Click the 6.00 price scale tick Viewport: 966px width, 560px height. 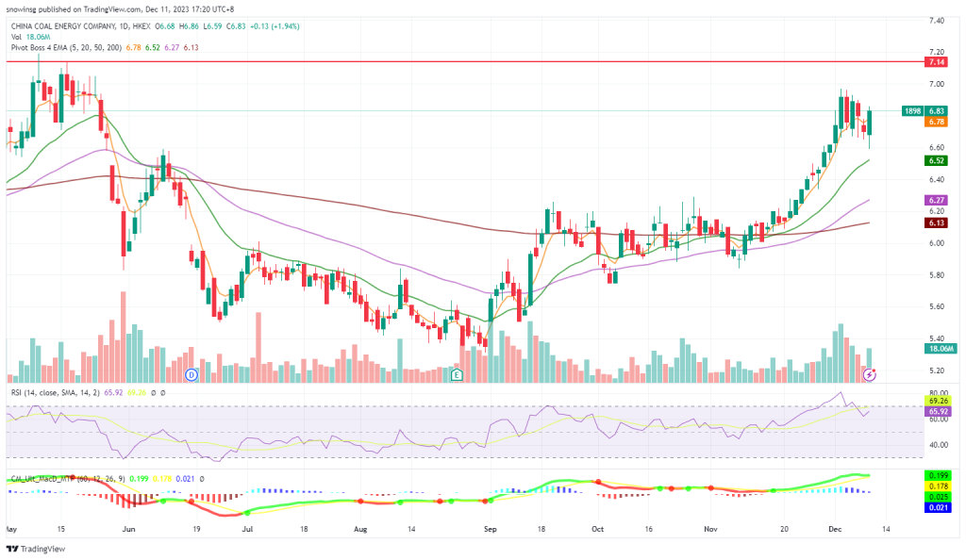coord(937,243)
